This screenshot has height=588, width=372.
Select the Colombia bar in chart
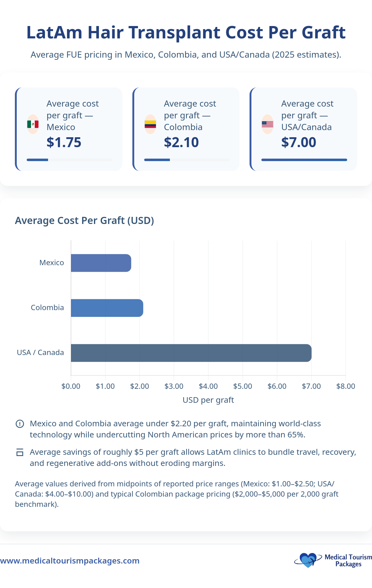tap(107, 308)
